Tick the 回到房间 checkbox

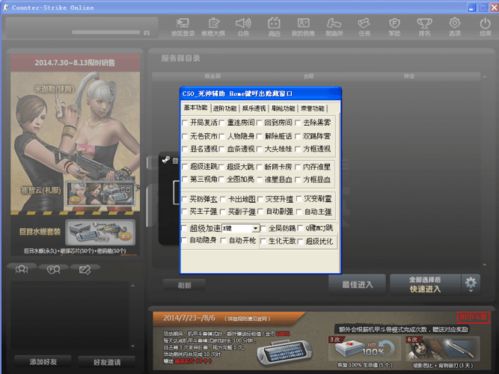tap(260, 123)
